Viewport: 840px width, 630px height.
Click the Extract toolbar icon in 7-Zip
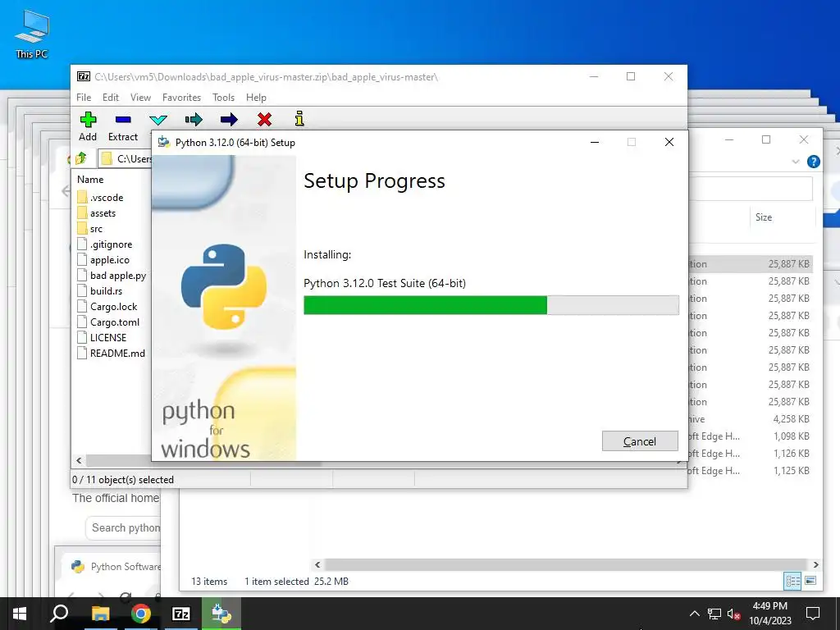[123, 120]
